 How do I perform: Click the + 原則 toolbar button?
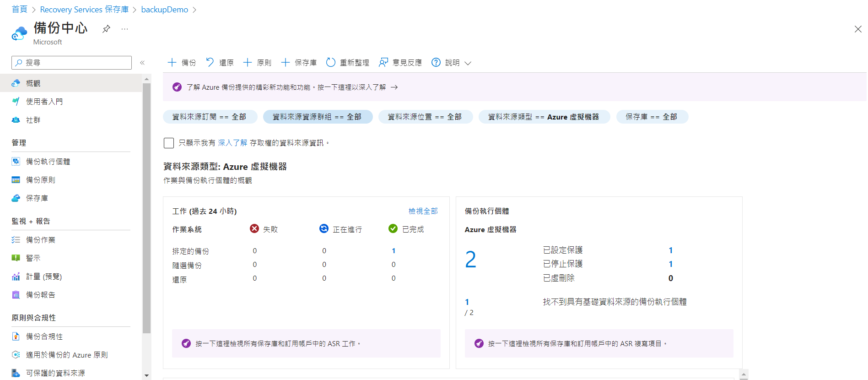[x=257, y=63]
